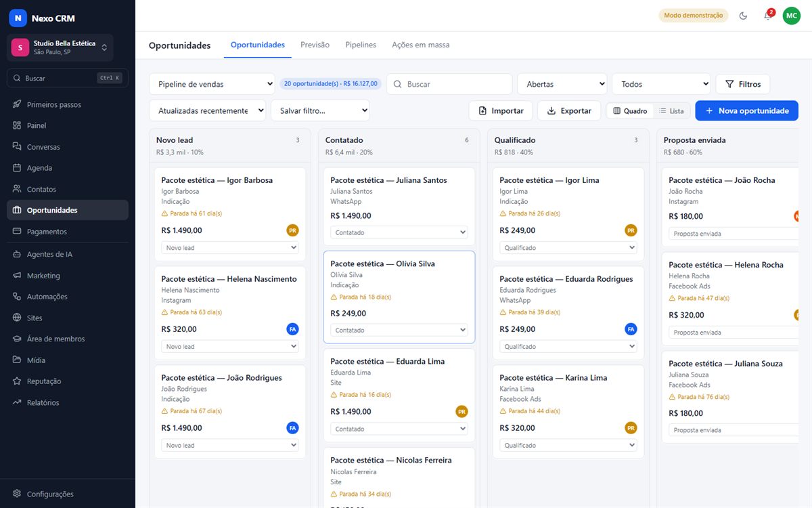Open Contatos in sidebar
Screen dimensions: 812x508
68,189
